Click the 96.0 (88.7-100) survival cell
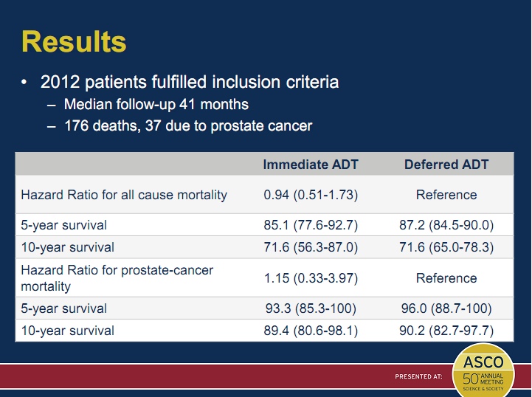Viewport: 532px width, 397px height. click(x=446, y=308)
